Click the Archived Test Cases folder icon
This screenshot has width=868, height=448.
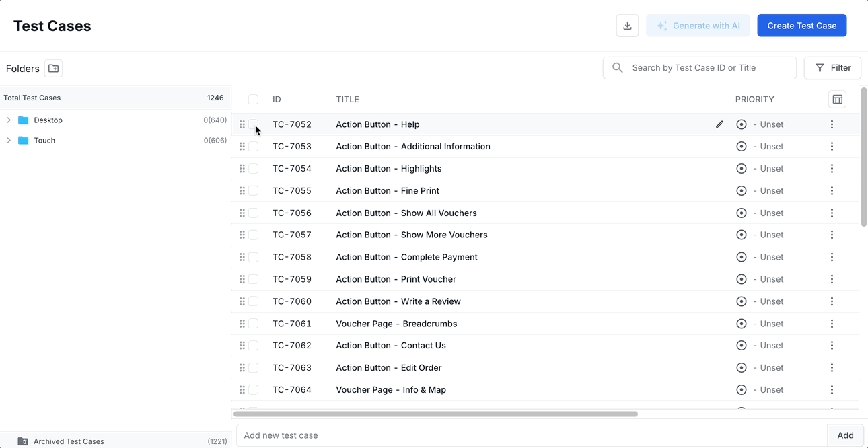pos(23,441)
